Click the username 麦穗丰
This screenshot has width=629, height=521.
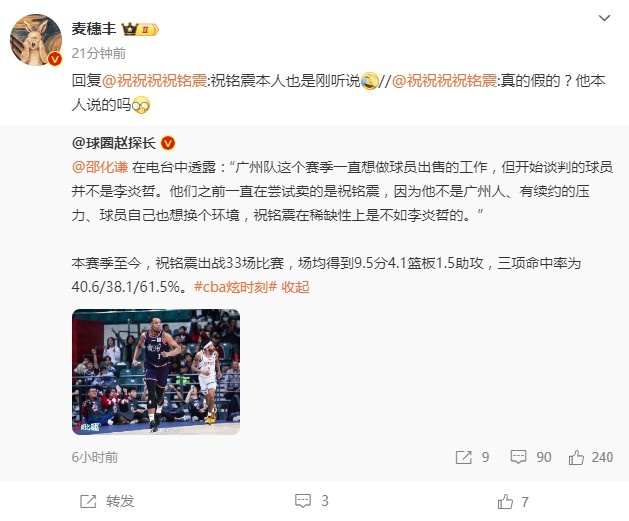[94, 29]
